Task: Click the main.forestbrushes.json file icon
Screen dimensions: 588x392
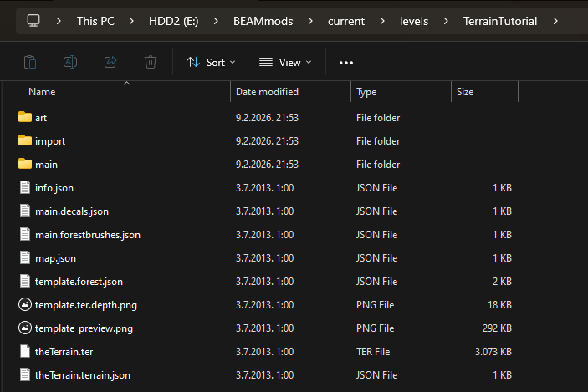Action: (x=25, y=234)
